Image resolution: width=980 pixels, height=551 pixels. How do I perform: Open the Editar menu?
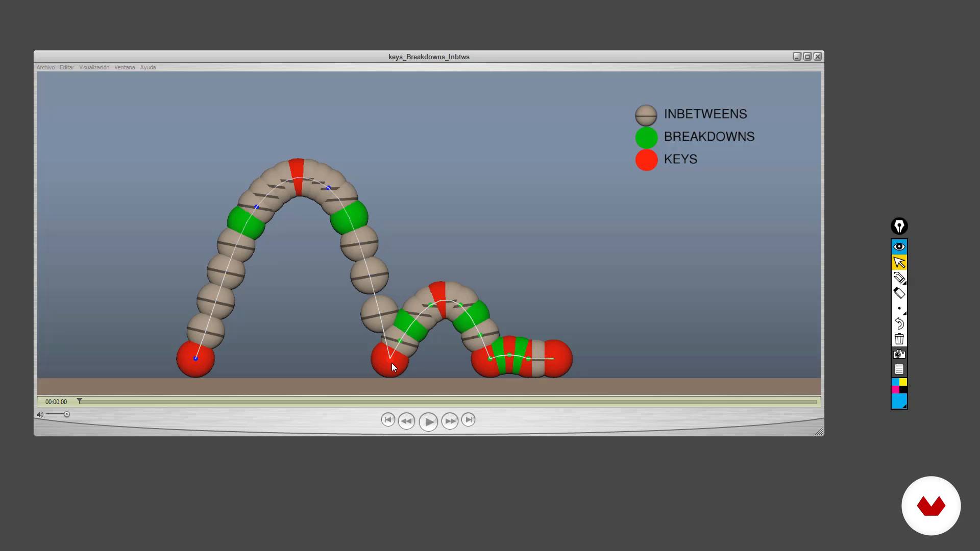click(67, 67)
